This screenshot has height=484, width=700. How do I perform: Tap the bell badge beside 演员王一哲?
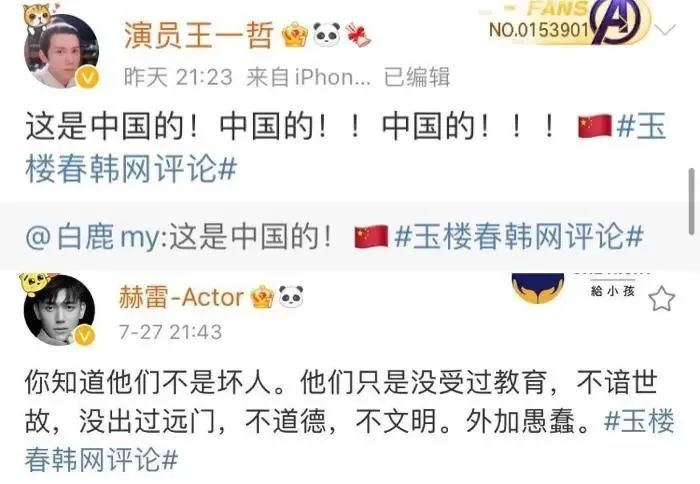pos(358,34)
